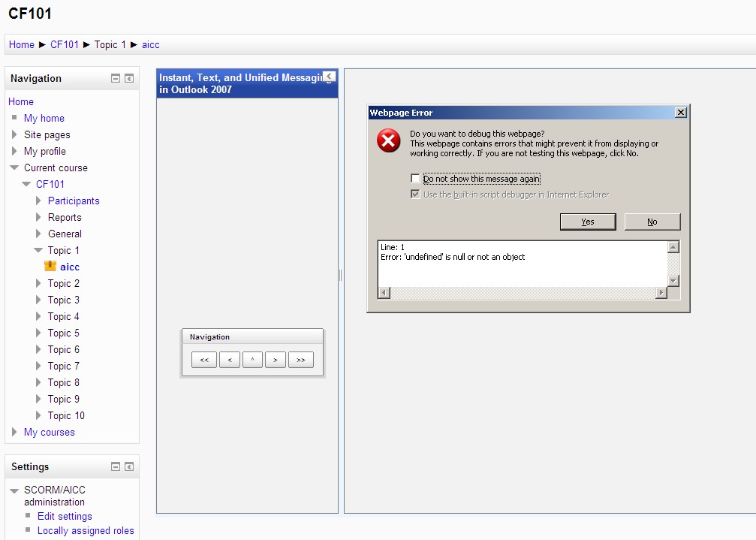Viewport: 756px width, 540px height.
Task: Skip to last item with the >> button
Action: tap(301, 360)
